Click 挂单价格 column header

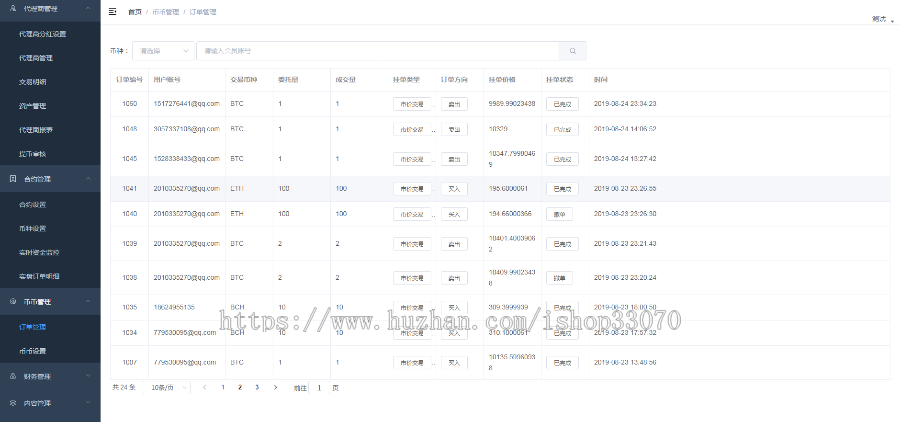click(x=502, y=80)
